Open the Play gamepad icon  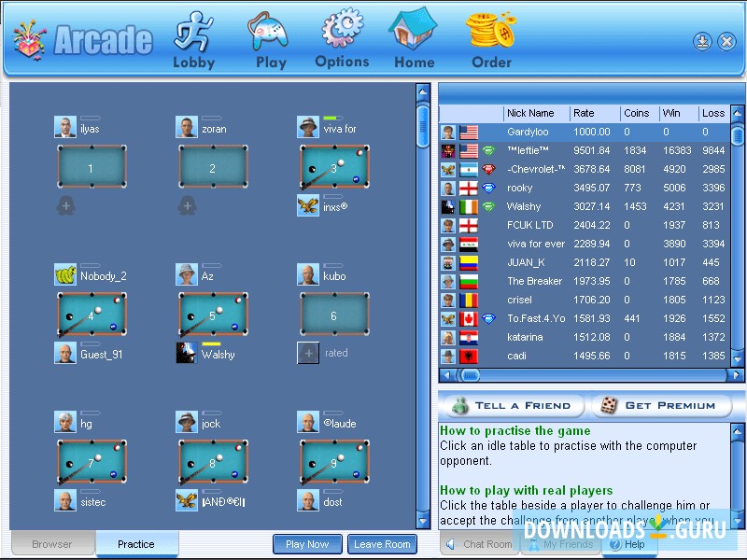click(x=268, y=32)
